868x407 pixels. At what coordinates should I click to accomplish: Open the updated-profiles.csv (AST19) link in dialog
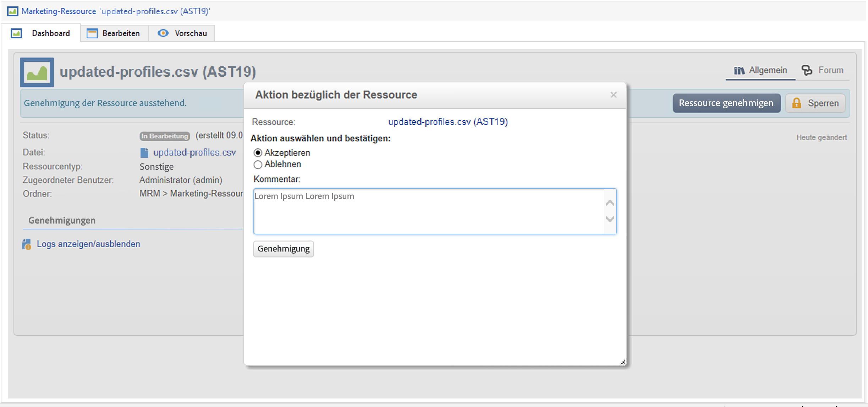tap(448, 122)
